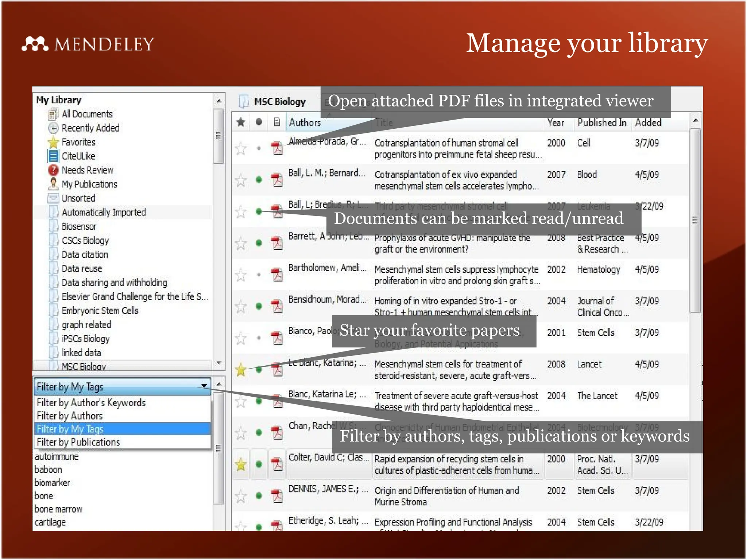Image resolution: width=747 pixels, height=560 pixels.
Task: Mark Bensidhoum, Morad paper as read
Action: [x=259, y=306]
